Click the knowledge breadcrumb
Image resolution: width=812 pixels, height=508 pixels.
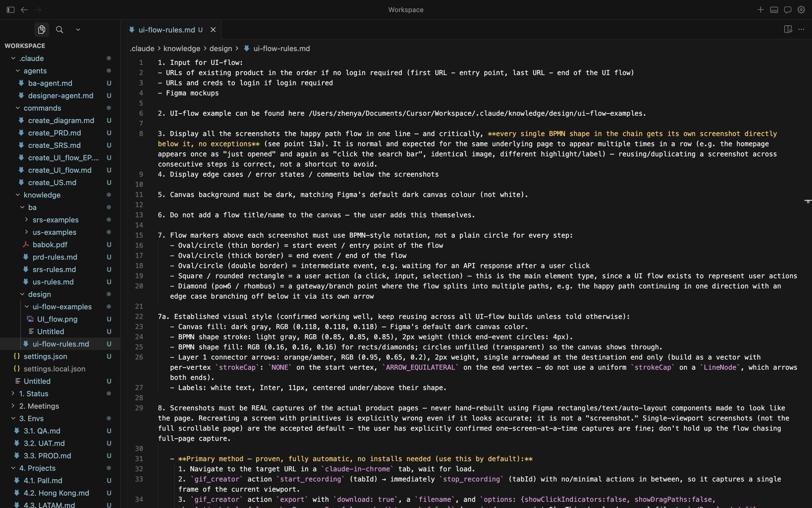tap(182, 48)
